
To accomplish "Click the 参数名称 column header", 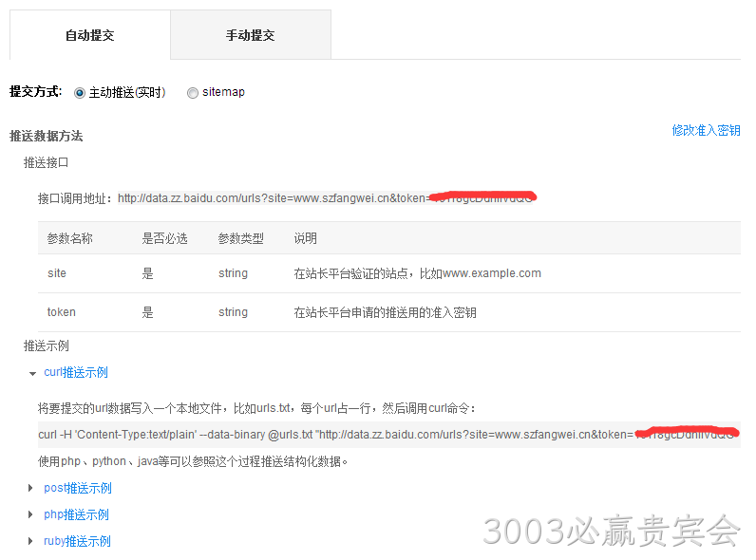I will 70,238.
